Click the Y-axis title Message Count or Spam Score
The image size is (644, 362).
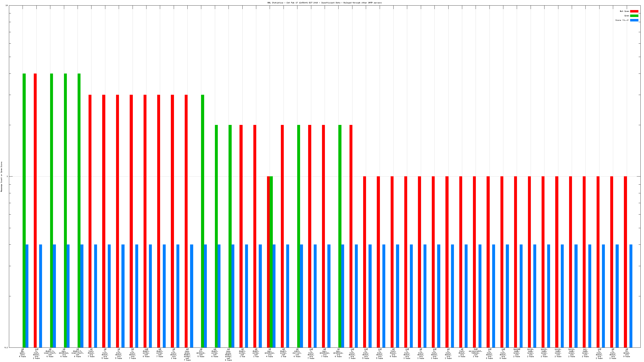[x=2, y=177]
